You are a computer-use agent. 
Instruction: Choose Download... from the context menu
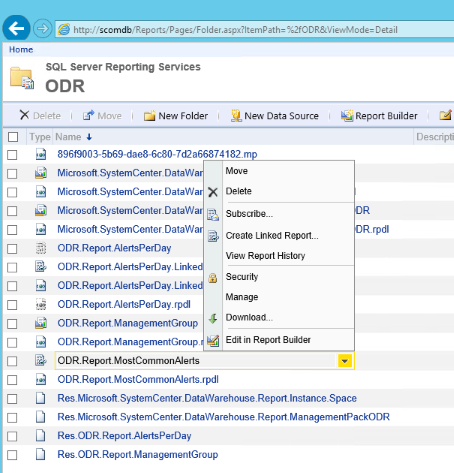[249, 317]
